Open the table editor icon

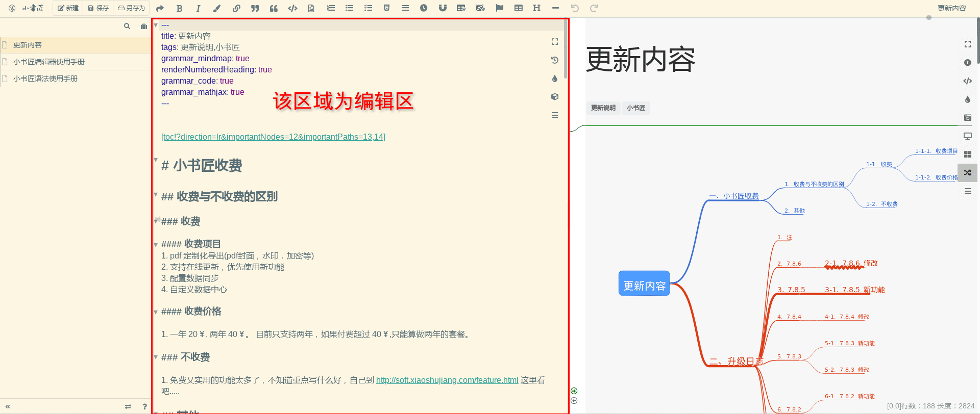(461, 8)
